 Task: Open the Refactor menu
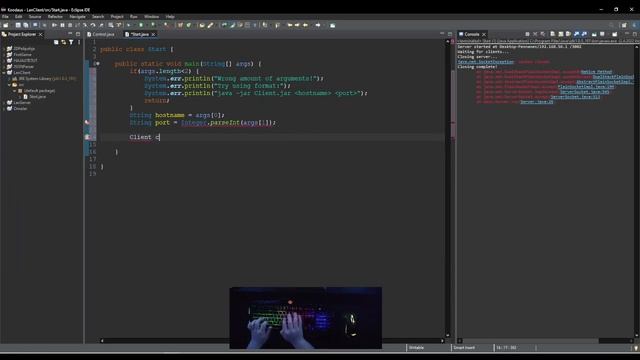[55, 17]
